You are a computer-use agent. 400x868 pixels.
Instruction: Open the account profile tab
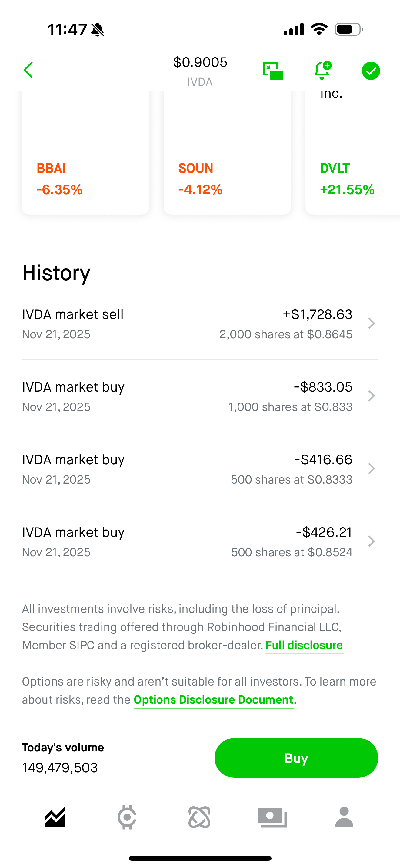tap(344, 817)
